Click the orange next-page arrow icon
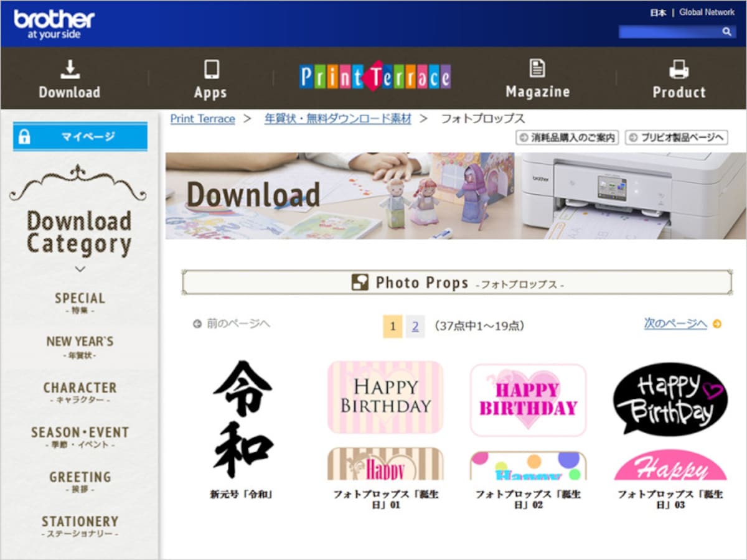The height and width of the screenshot is (560, 747). pos(717,324)
